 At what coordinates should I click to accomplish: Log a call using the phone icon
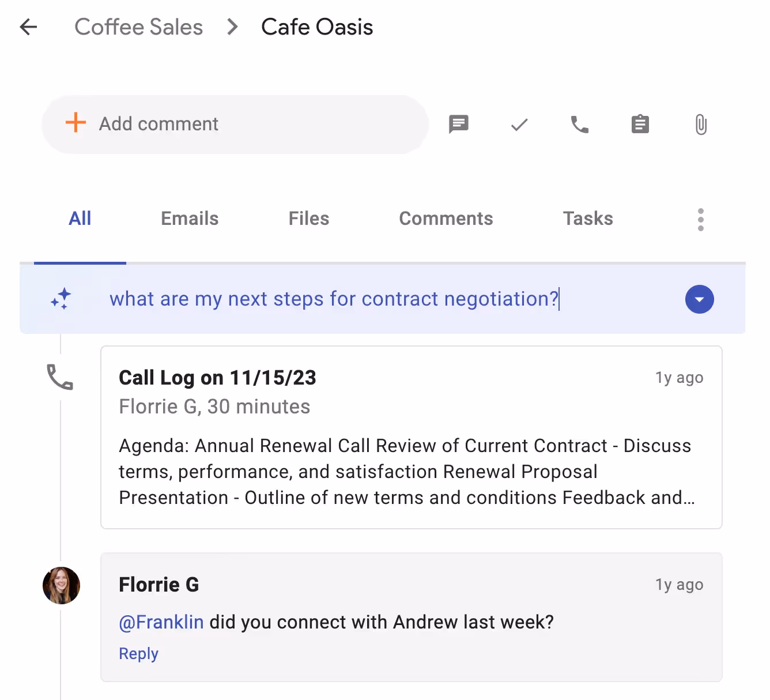pyautogui.click(x=580, y=125)
